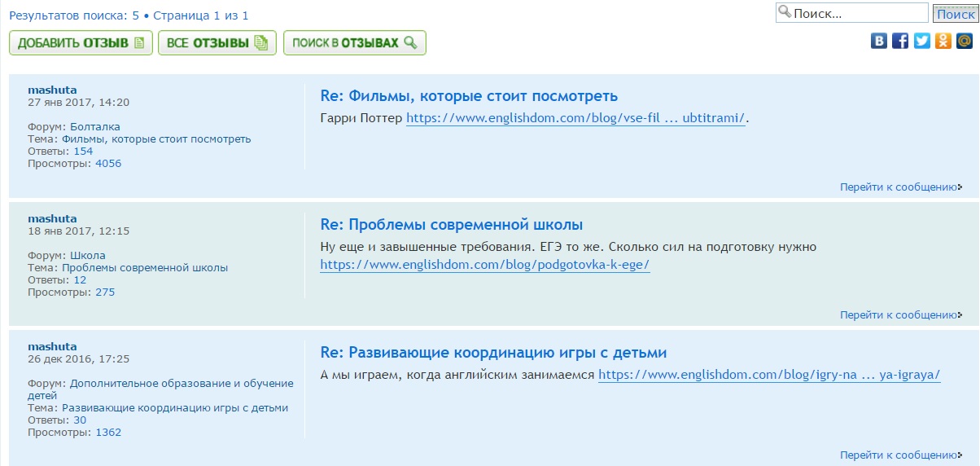Image resolution: width=980 pixels, height=466 pixels.
Task: Open mashuta profile in 18 янв 2017 post
Action: click(x=52, y=218)
